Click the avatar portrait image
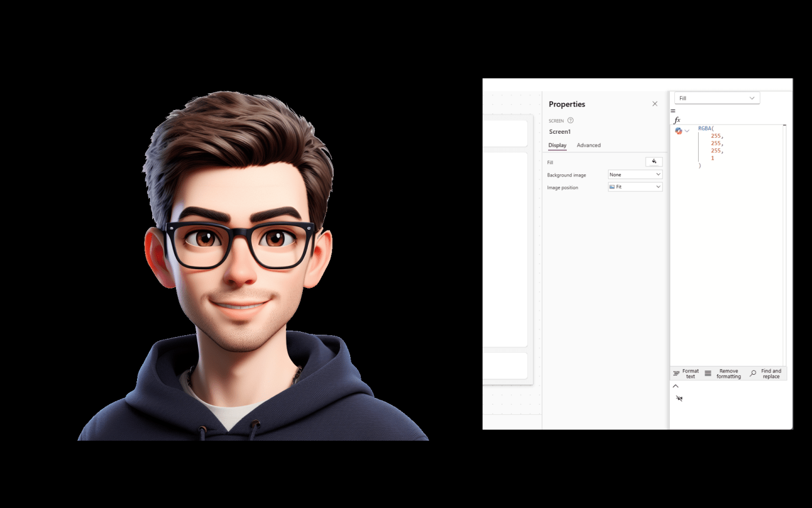 click(253, 265)
